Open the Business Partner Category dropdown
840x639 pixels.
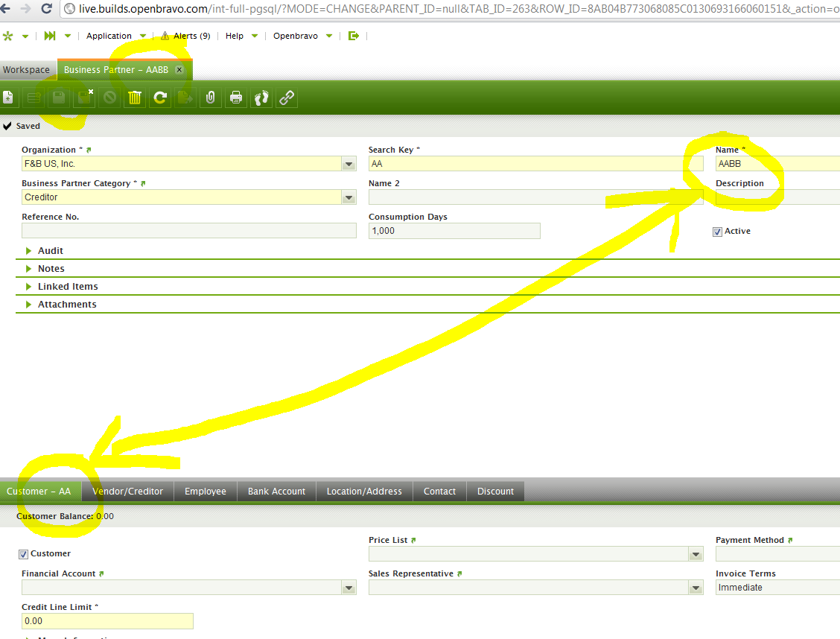coord(349,197)
